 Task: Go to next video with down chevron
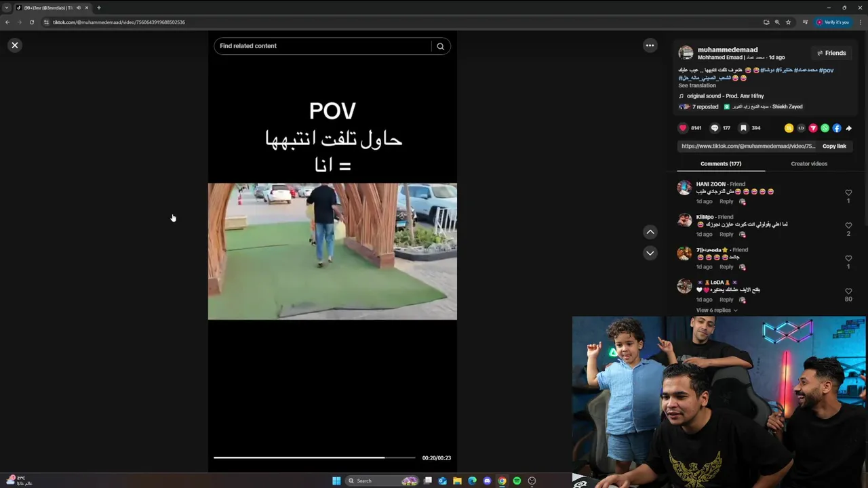650,253
